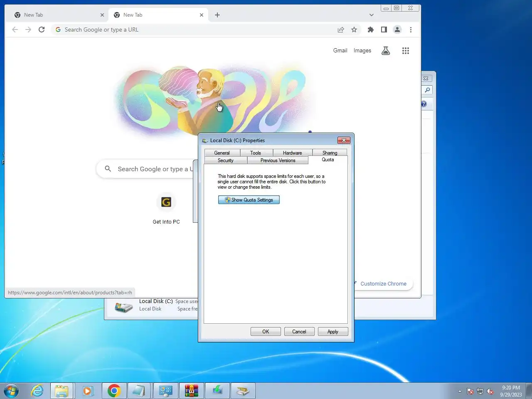Open the green download arrow taskbar app
Viewport: 532px width, 399px height.
(217, 391)
